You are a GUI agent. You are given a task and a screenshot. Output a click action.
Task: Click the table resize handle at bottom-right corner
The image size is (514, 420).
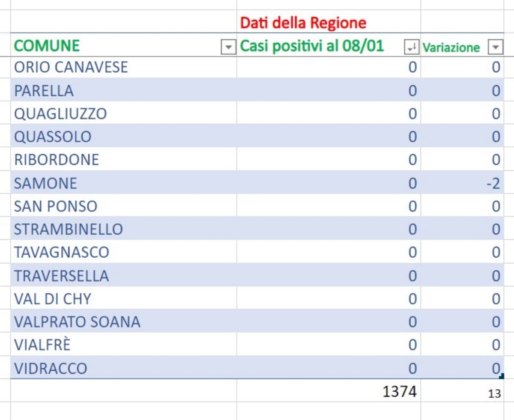502,377
